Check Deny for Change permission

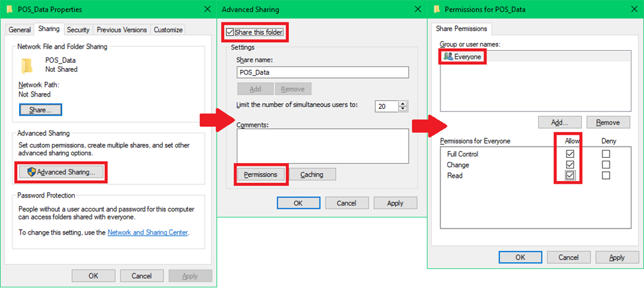coord(606,164)
